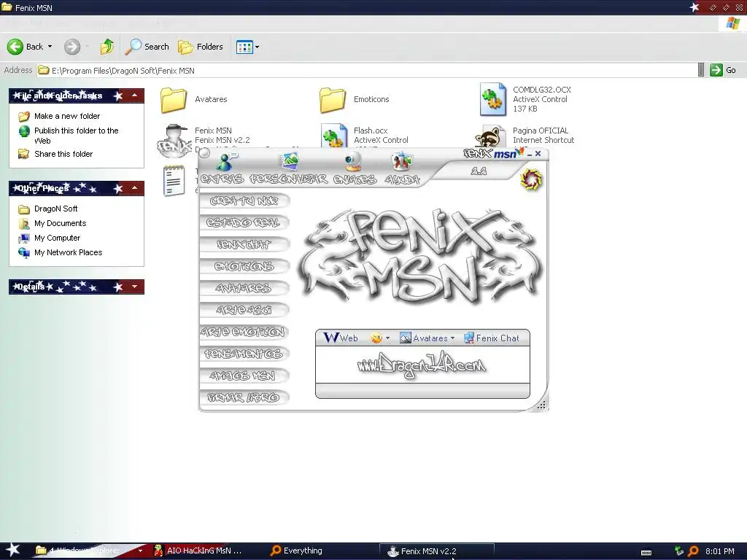Click the system clock showing 8:01 PM
Viewport: 747px width, 560px height.
pyautogui.click(x=719, y=551)
